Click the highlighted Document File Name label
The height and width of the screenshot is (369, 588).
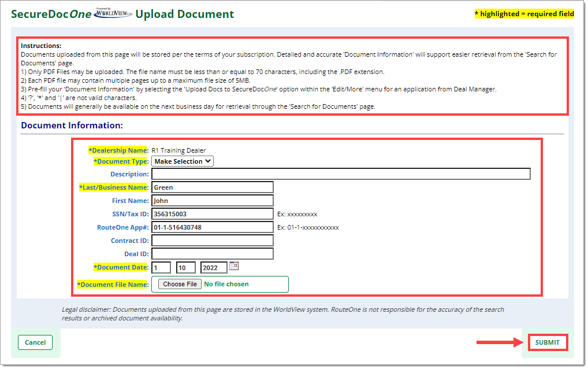coord(113,285)
